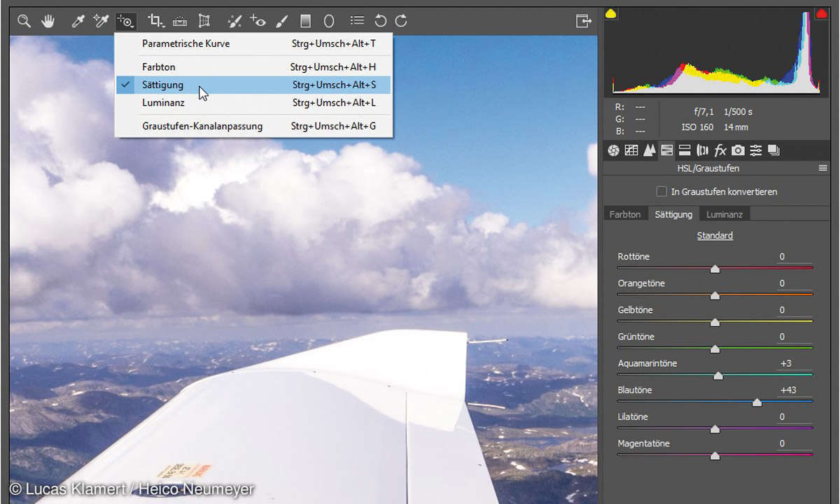This screenshot has height=504, width=840.
Task: Open the Targeted Adjustment tool dropdown
Action: pos(125,21)
